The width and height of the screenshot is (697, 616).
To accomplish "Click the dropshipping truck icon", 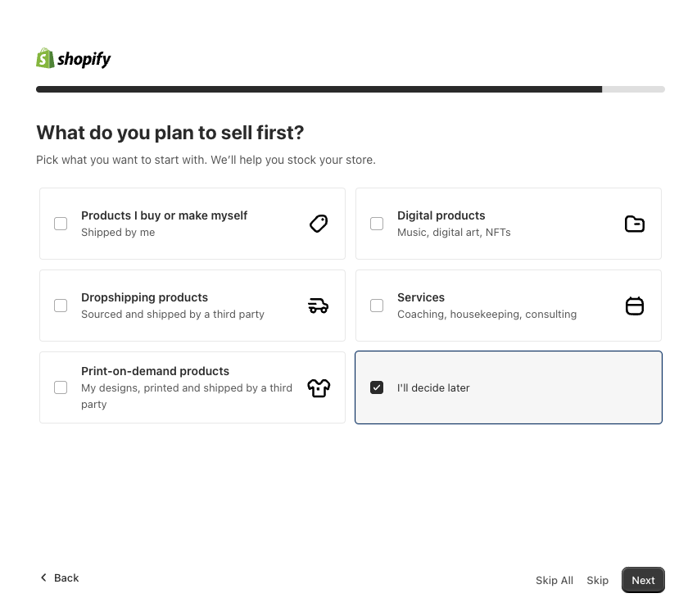I will click(319, 306).
